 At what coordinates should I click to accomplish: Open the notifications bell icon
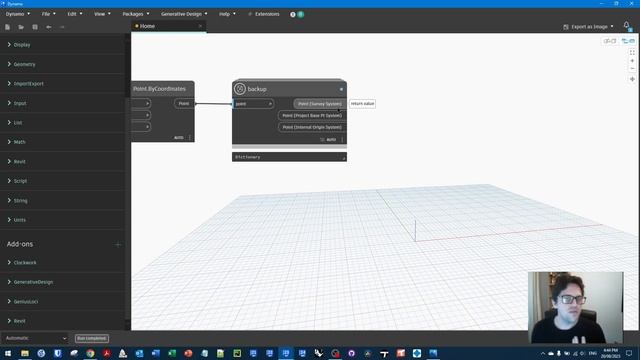tap(627, 25)
